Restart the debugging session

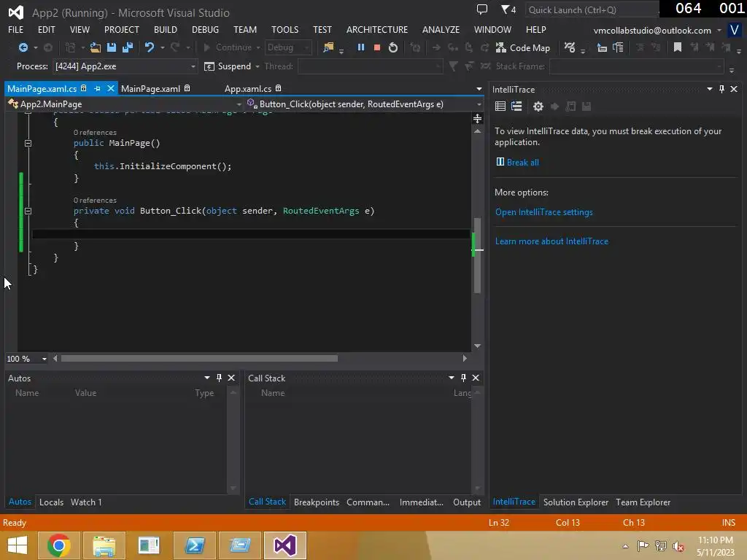pos(393,47)
